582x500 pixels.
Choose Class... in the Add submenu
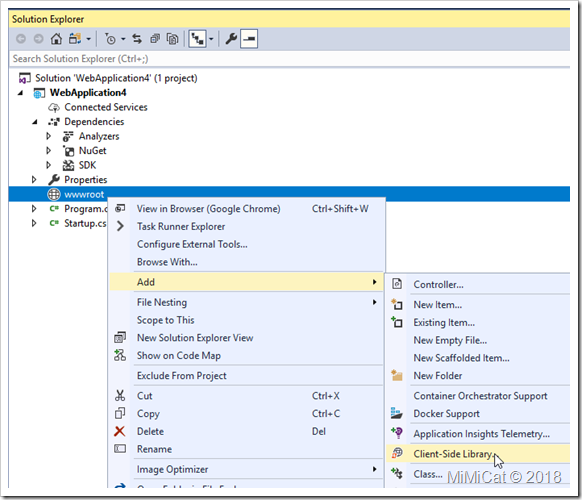tap(478, 474)
